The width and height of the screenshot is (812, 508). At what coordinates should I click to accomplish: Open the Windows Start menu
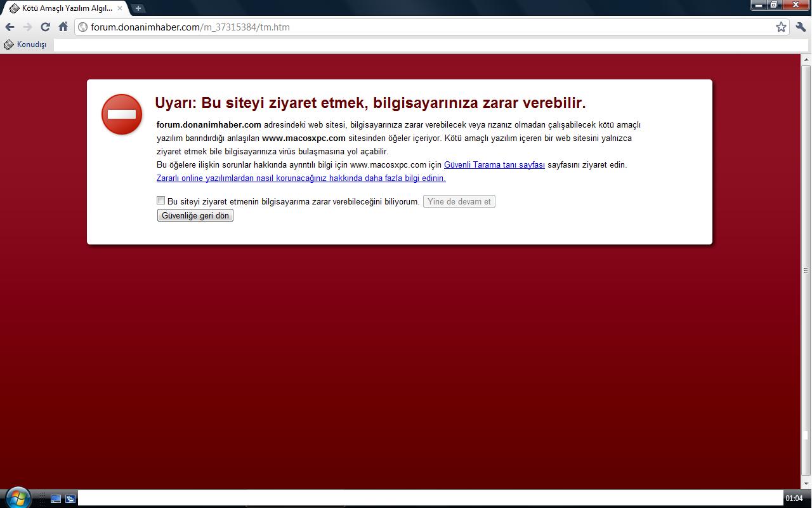(16, 497)
